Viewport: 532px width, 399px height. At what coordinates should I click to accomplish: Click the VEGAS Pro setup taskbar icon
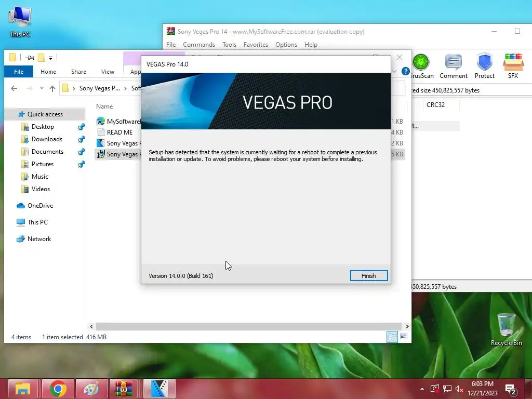[x=159, y=389]
